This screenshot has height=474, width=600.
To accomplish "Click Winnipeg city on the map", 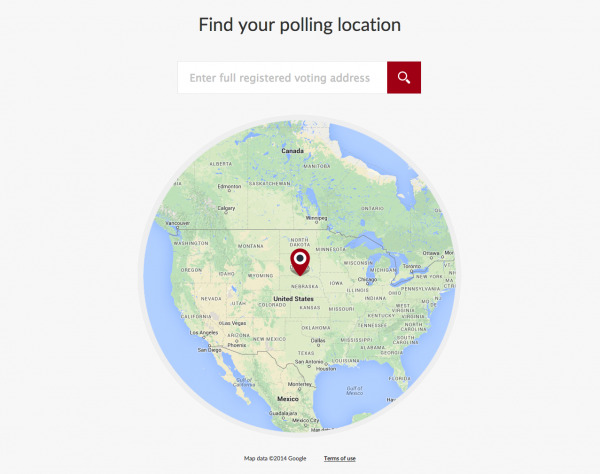I will tap(316, 218).
